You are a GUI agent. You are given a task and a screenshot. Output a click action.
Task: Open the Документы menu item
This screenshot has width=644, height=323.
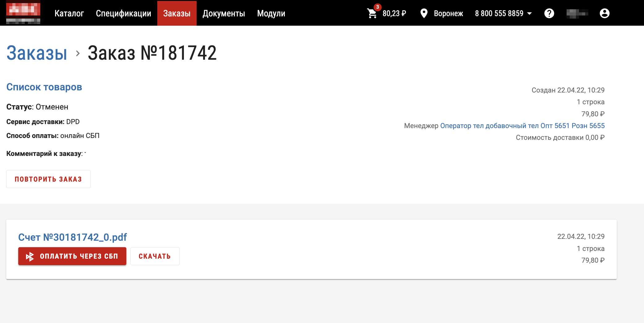coord(224,13)
